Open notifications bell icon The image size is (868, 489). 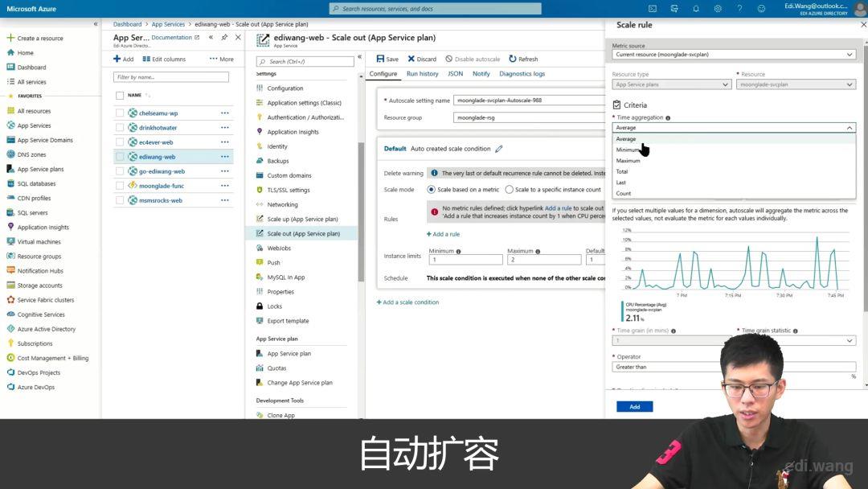pos(696,9)
